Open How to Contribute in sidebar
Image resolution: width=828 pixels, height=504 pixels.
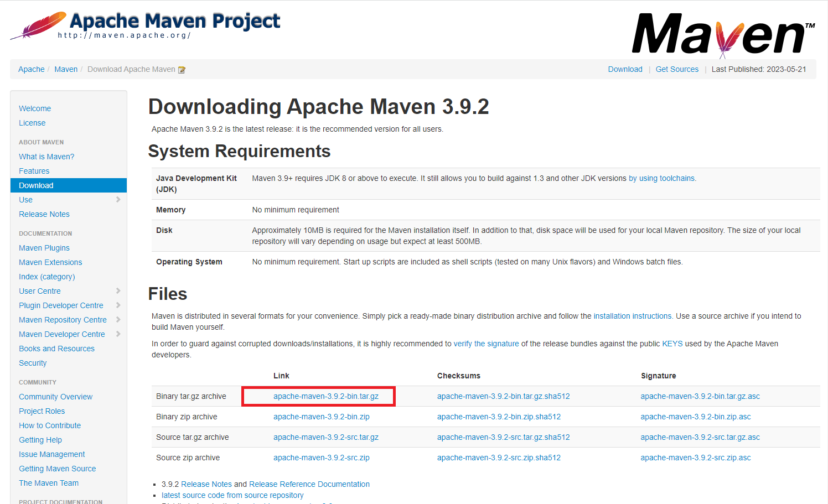[x=50, y=425]
